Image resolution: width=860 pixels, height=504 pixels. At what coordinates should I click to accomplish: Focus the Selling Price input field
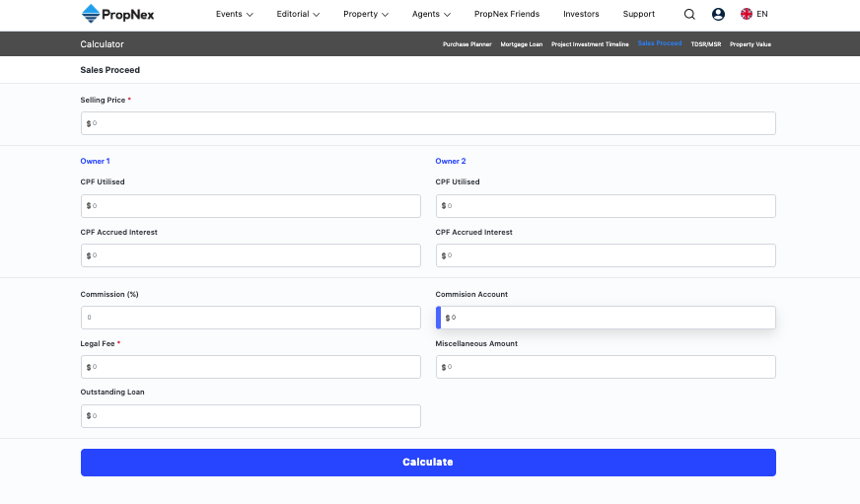tap(428, 123)
